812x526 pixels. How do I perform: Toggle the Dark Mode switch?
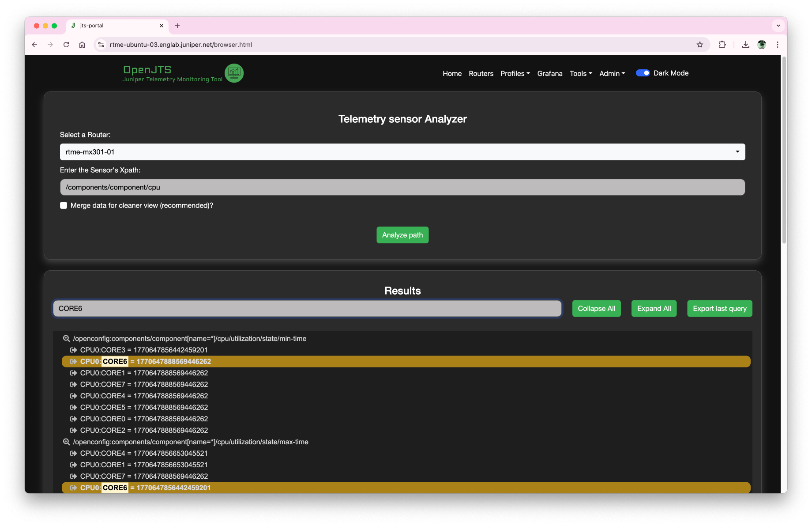pos(643,73)
